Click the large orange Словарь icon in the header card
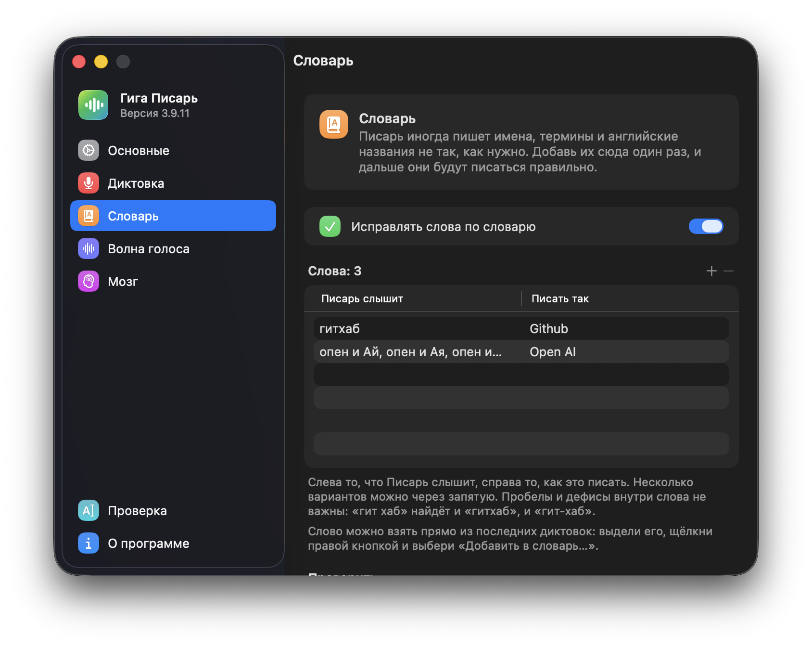812x647 pixels. coord(334,124)
